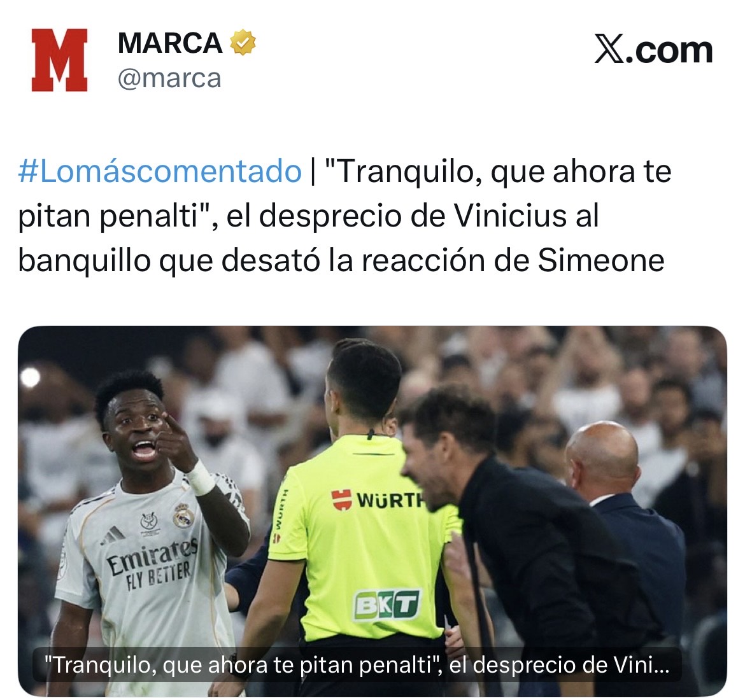Screen dimensions: 745x700
Task: Open the MARCA display name
Action: click(x=169, y=43)
